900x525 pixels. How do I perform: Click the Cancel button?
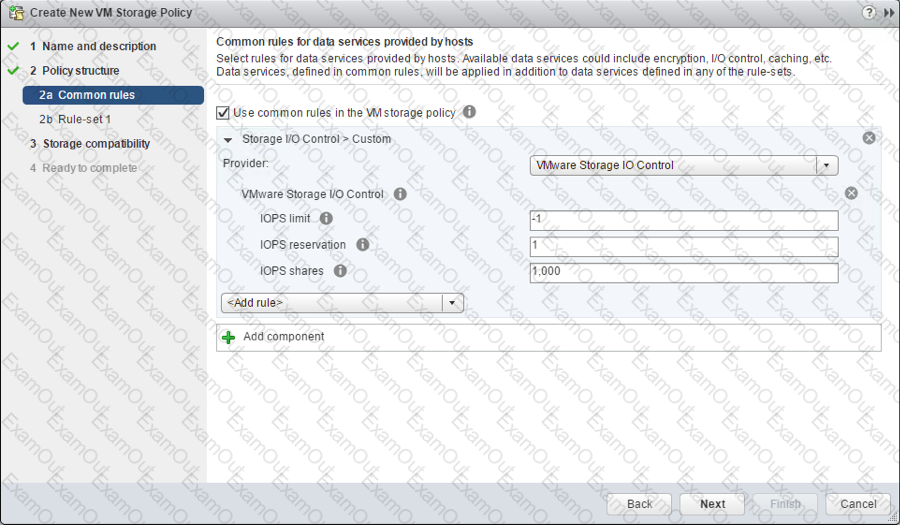tap(858, 504)
